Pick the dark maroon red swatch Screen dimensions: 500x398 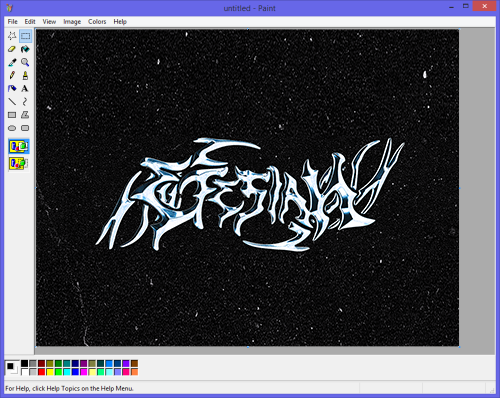[41, 363]
